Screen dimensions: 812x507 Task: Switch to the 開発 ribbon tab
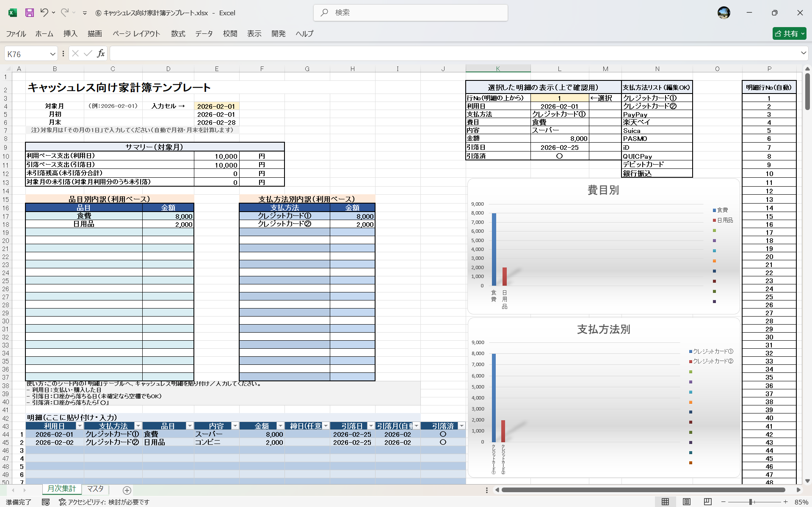click(x=279, y=34)
